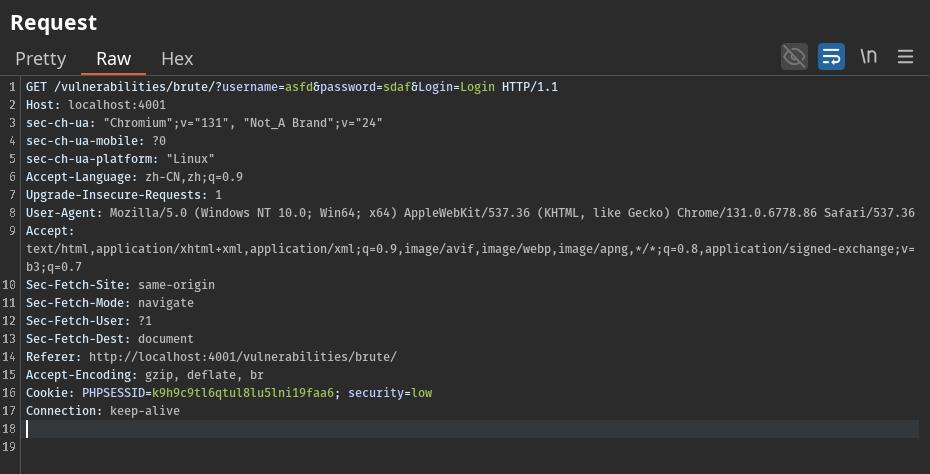This screenshot has width=930, height=474.
Task: Click the username value asfd in URL
Action: 299,87
